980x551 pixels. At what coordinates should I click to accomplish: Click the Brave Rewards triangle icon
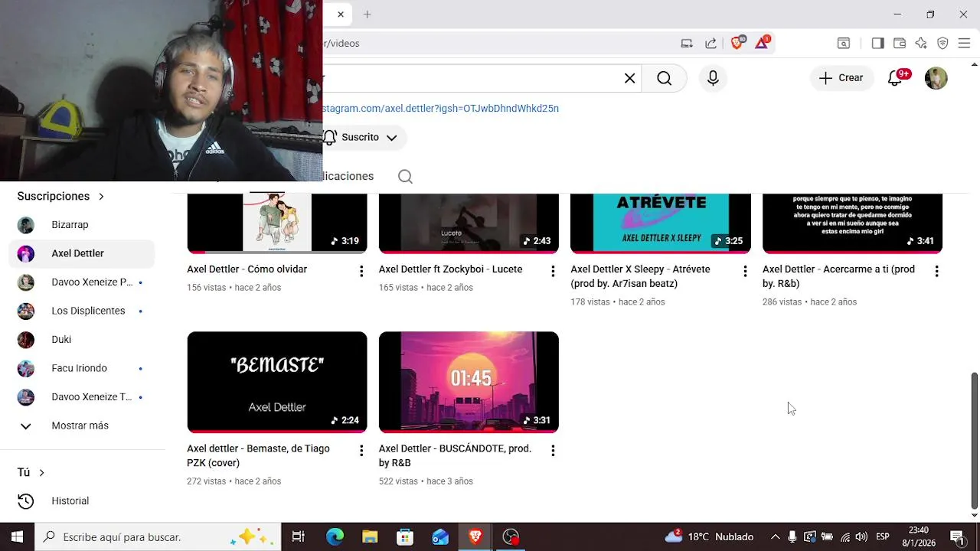pos(762,44)
